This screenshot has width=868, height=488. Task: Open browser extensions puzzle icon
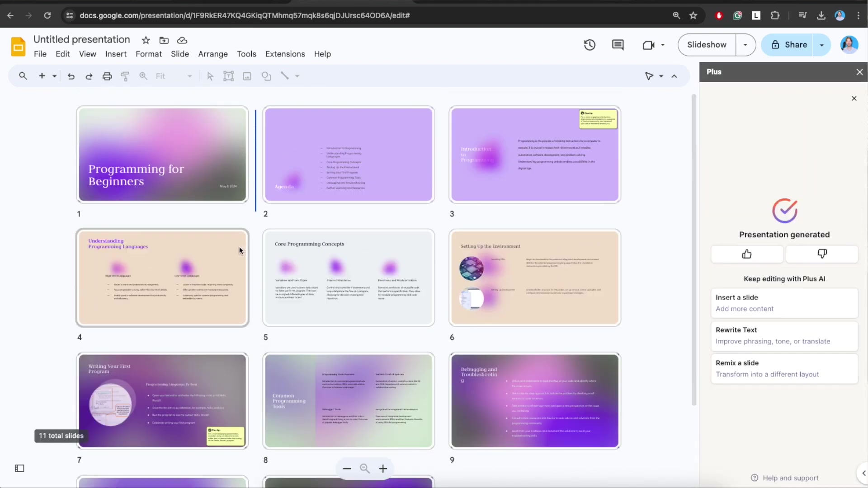(x=775, y=15)
